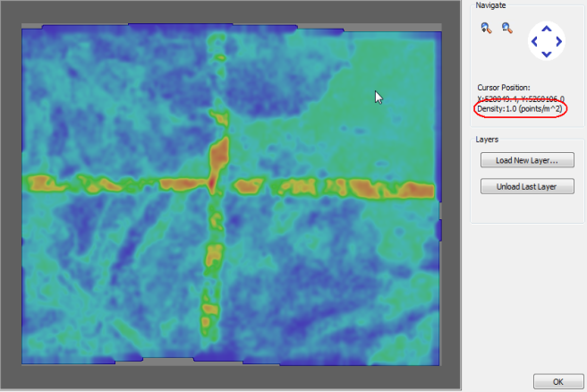
Task: Click the Unload Last Layer button
Action: [527, 186]
